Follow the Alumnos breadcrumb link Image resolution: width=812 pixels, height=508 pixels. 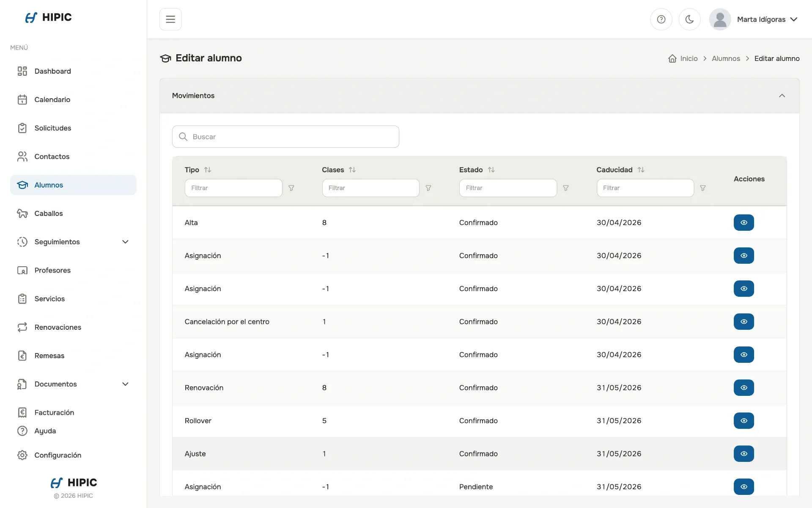point(726,58)
